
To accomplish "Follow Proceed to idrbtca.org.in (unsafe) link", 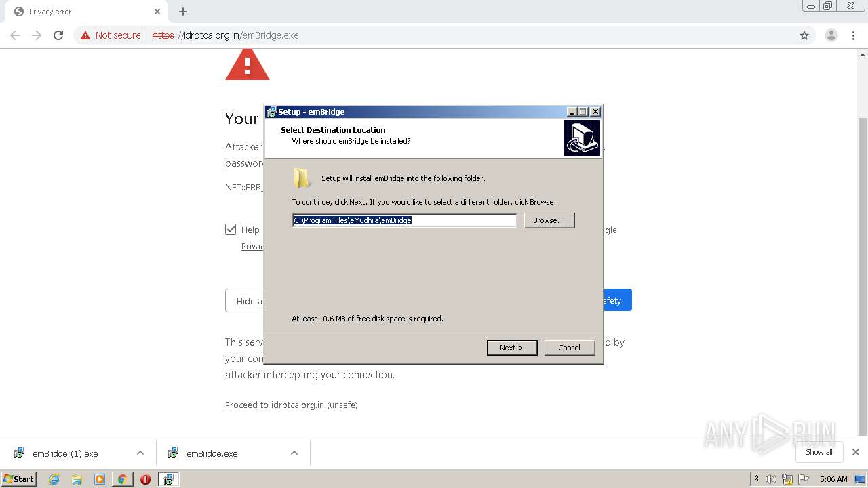I will tap(292, 405).
